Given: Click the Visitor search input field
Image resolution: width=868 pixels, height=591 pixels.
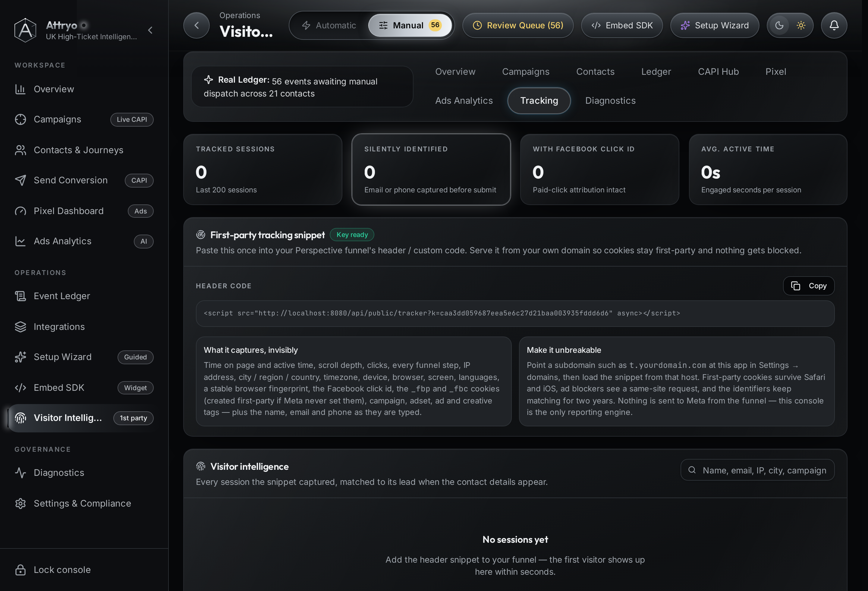Looking at the screenshot, I should pyautogui.click(x=757, y=470).
